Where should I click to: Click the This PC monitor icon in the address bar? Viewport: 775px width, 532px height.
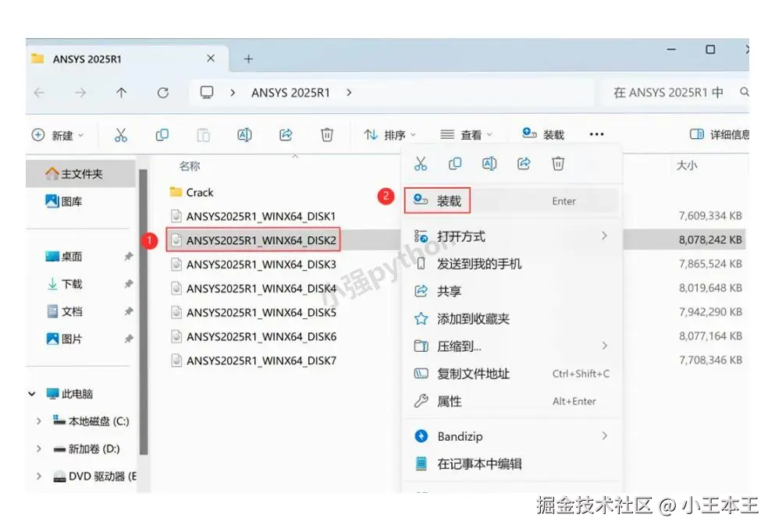[x=207, y=92]
